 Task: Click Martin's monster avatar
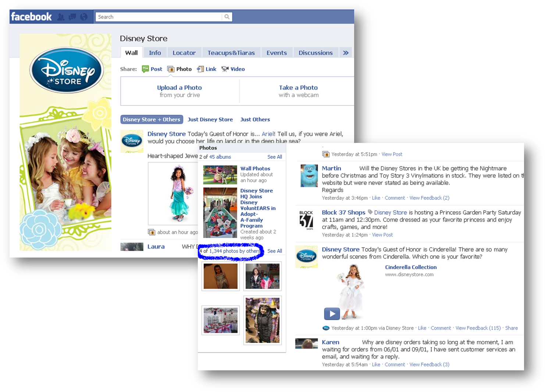tap(309, 176)
